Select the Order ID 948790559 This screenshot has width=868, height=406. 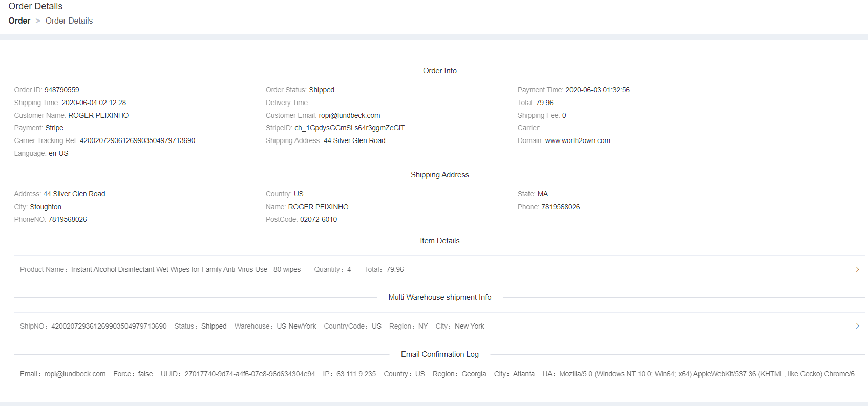click(x=61, y=90)
